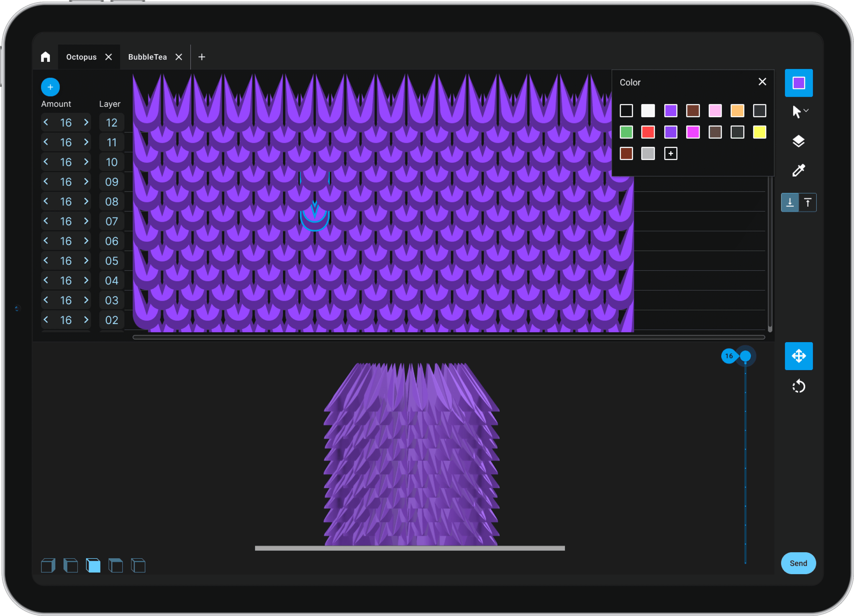Increase the amount for layer 12
The height and width of the screenshot is (616, 854).
[x=86, y=122]
